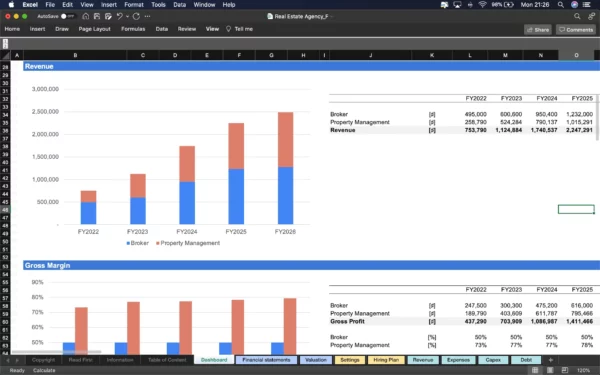Click the next sheet arrow
600x375 pixels.
(17, 360)
